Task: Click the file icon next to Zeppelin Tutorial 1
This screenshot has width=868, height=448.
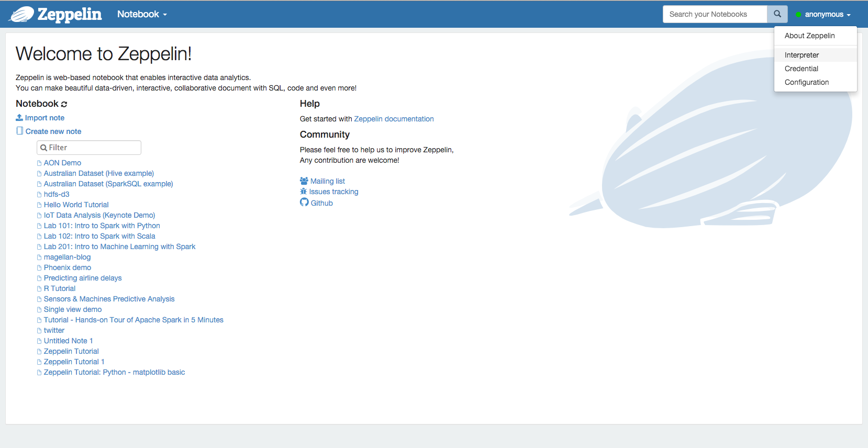Action: (x=39, y=362)
